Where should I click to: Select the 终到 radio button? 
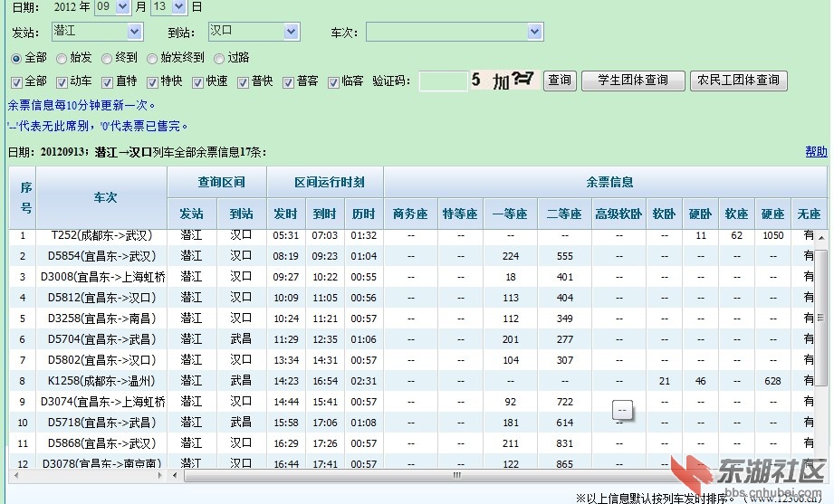click(107, 59)
